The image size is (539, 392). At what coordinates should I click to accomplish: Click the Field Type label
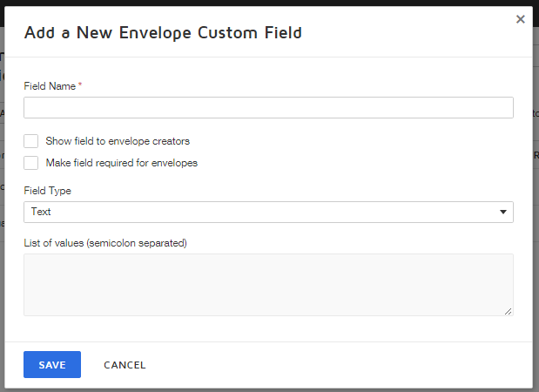click(x=48, y=191)
